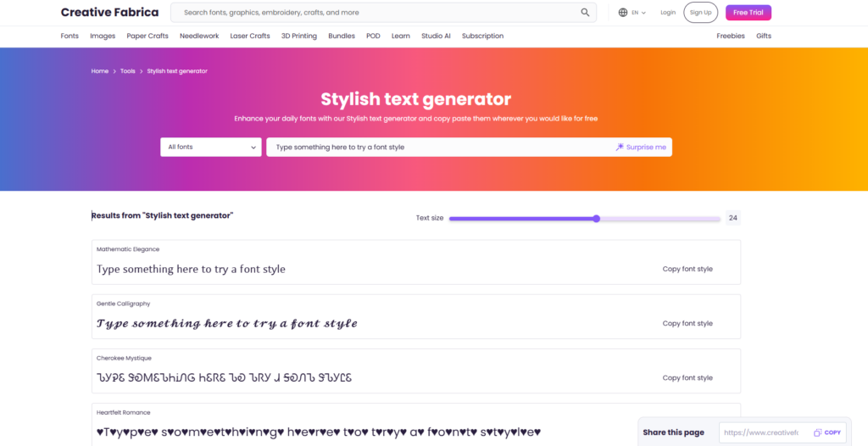
Task: Copy the Cherokee Mystique font style
Action: click(687, 378)
